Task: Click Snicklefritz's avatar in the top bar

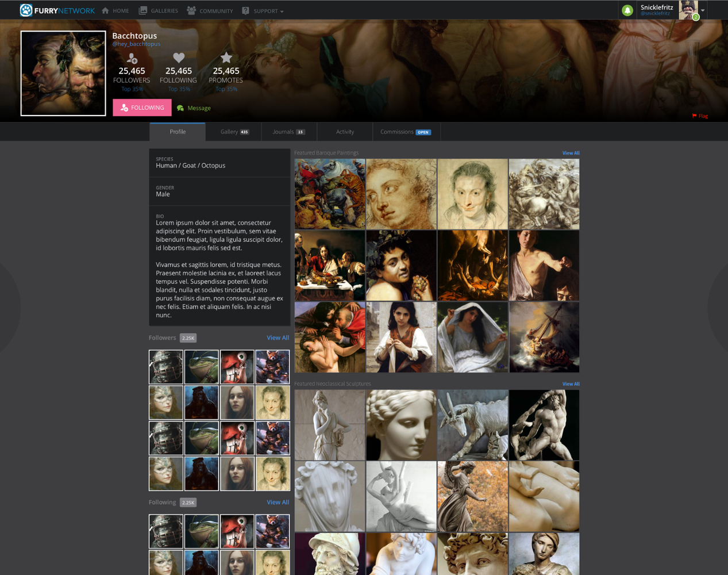Action: click(688, 10)
